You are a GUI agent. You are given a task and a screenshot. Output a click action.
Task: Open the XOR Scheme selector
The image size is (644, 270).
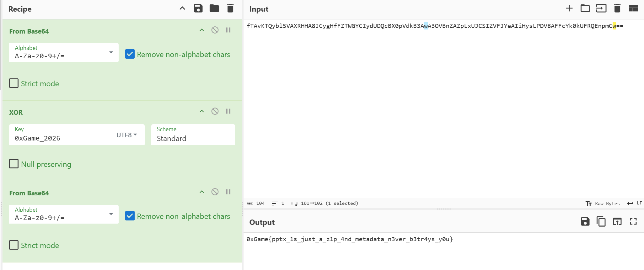pos(193,135)
